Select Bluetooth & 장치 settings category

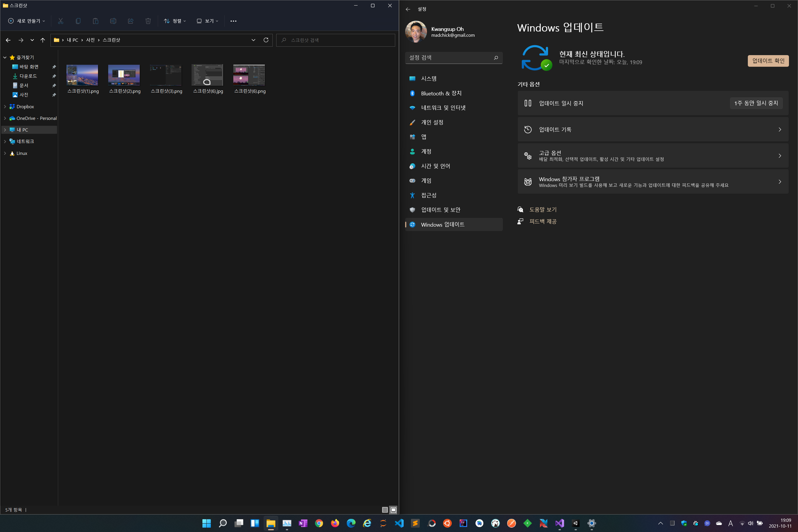click(441, 93)
